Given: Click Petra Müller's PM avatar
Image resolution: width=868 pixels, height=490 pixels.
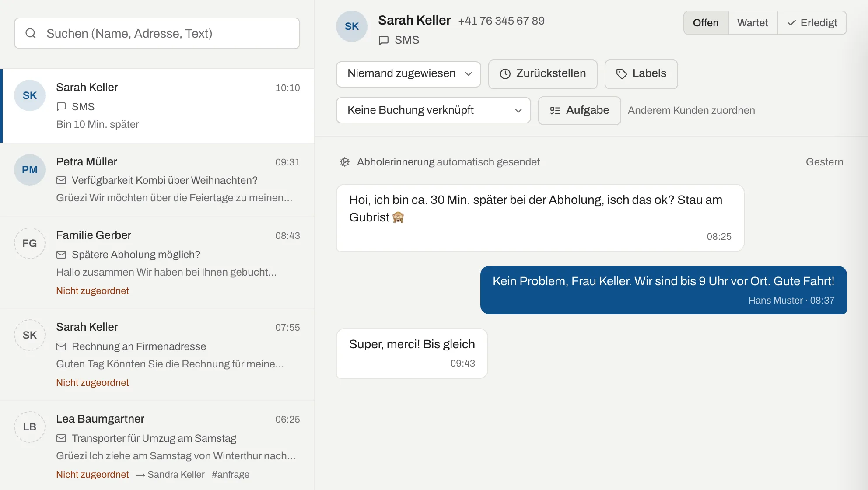Looking at the screenshot, I should tap(30, 170).
